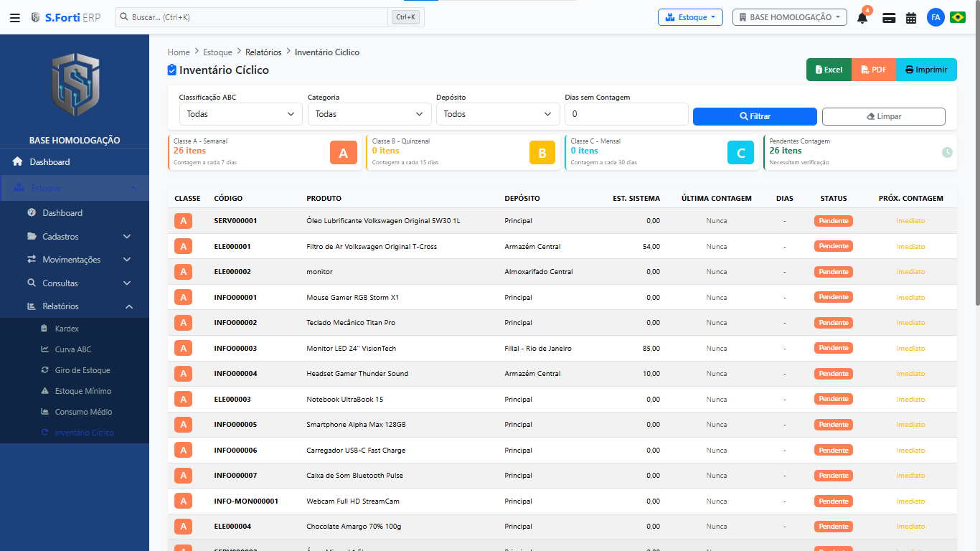Image resolution: width=980 pixels, height=551 pixels.
Task: Open the Categoria dropdown
Action: tap(369, 114)
